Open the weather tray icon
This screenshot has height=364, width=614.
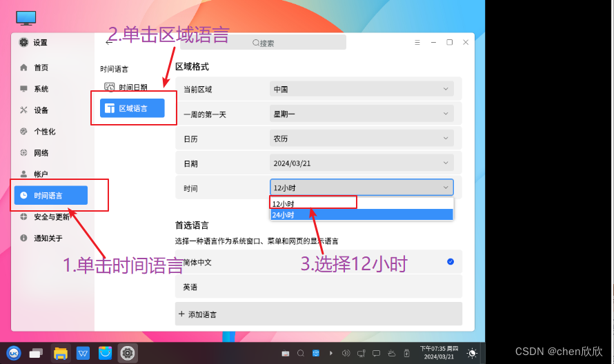pyautogui.click(x=392, y=354)
